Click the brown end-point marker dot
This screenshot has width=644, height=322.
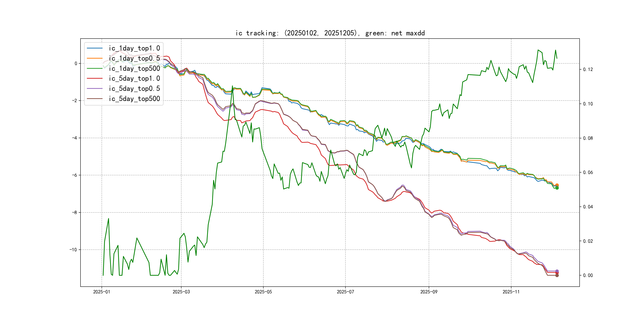557,275
